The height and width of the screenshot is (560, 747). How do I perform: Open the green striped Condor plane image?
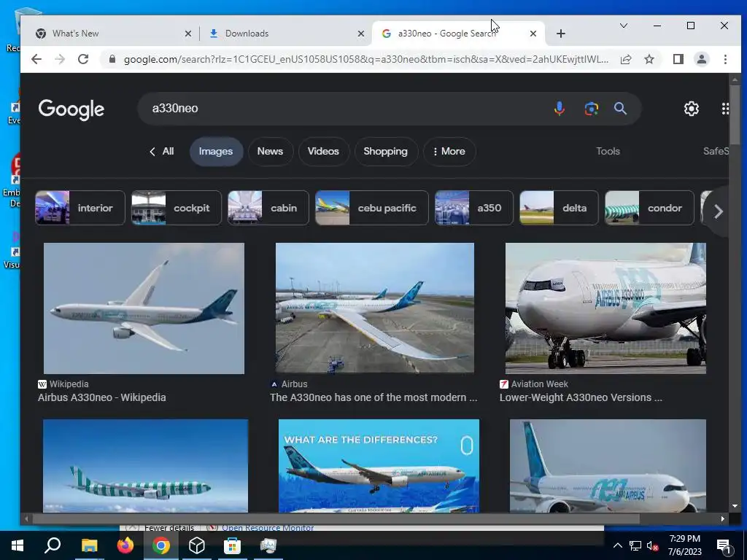[145, 466]
